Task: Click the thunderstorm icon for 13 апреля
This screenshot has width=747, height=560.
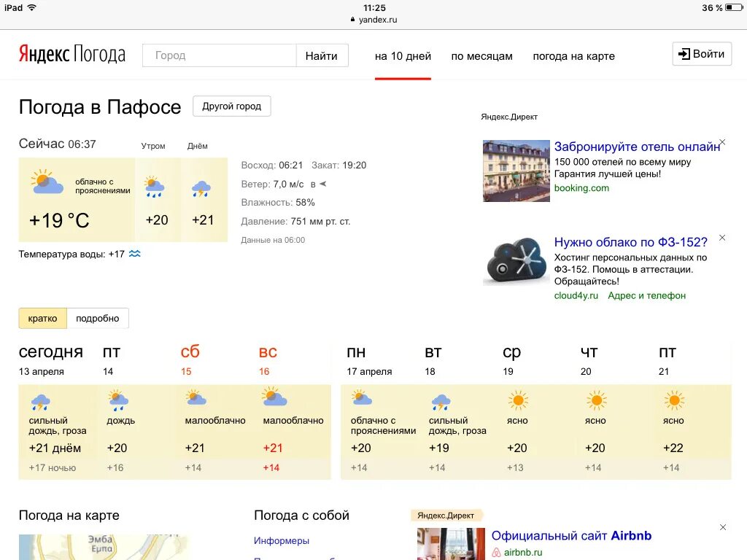Action: (41, 402)
